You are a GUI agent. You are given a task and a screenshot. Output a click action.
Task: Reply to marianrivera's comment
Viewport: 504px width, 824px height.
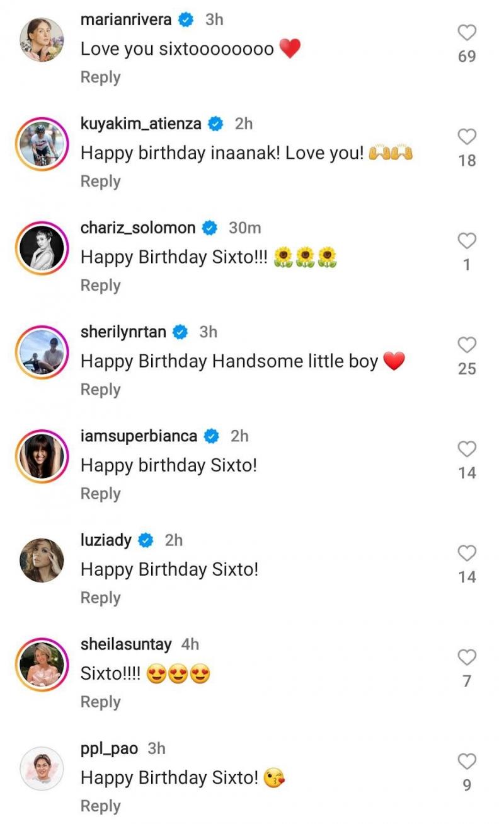(x=100, y=77)
